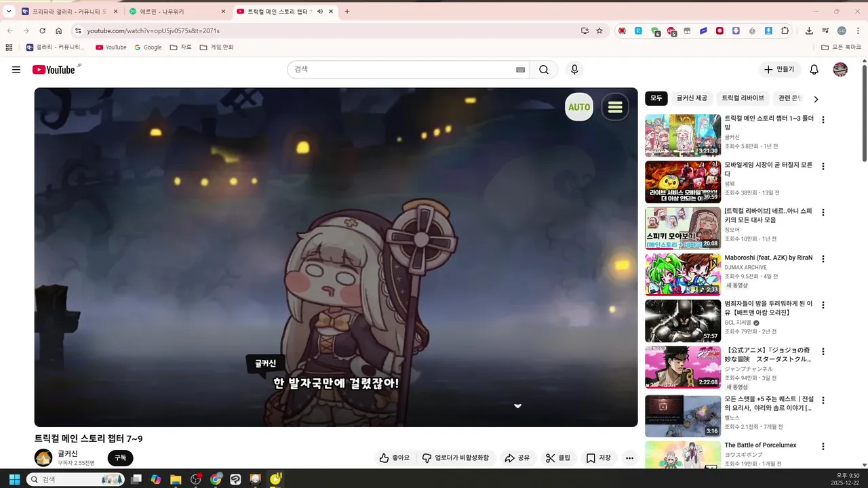The width and height of the screenshot is (868, 488).
Task: Open the YouTube hamburger guide menu
Action: point(16,70)
